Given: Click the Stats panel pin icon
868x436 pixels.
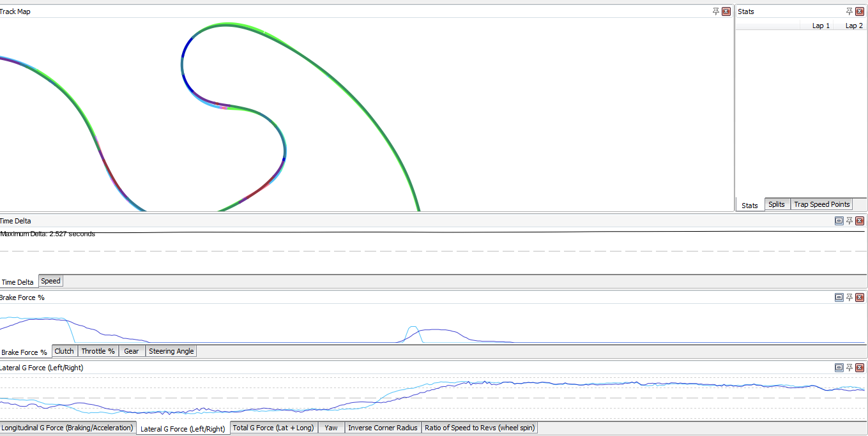Looking at the screenshot, I should 849,11.
